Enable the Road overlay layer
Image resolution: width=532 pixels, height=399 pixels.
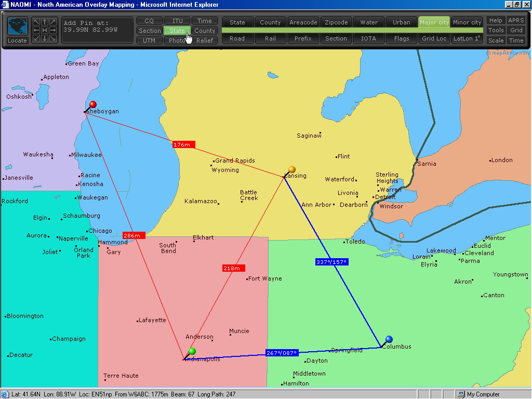point(237,38)
